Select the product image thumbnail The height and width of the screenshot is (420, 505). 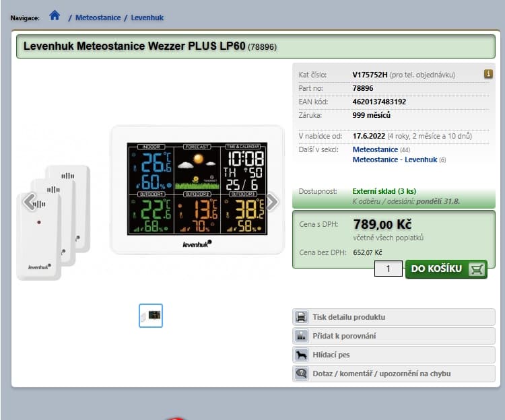click(x=151, y=316)
